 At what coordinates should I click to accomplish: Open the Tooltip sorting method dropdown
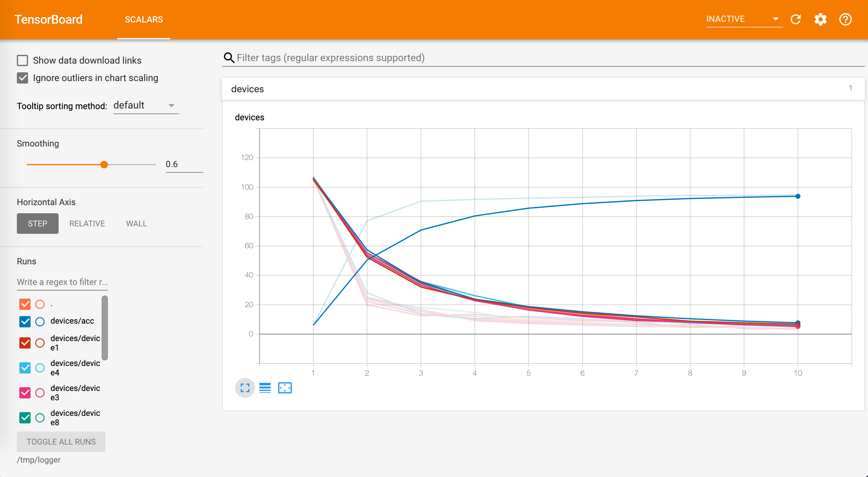click(146, 105)
